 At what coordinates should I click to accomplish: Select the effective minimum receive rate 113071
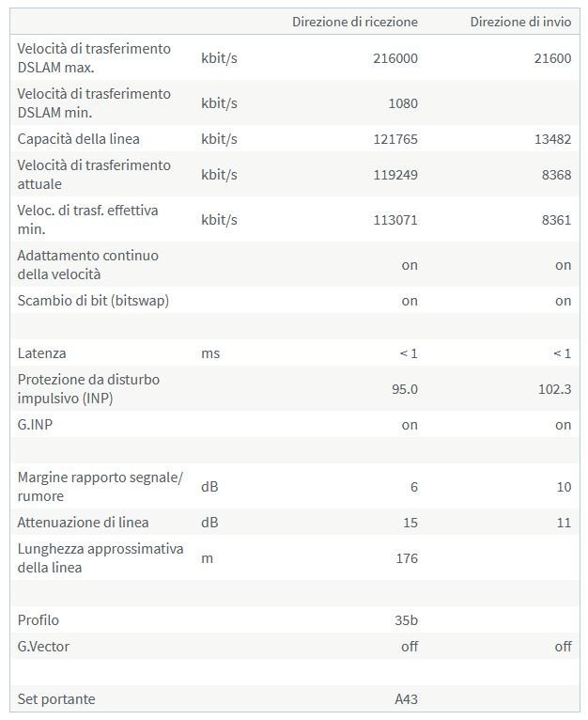tap(395, 220)
